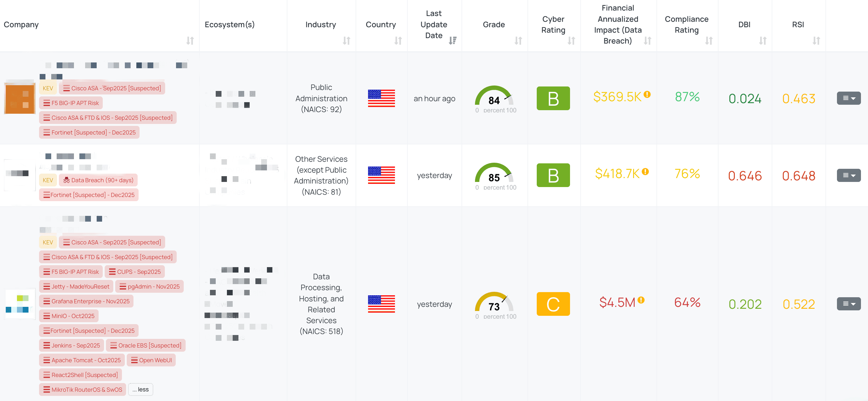Open actions dropdown for Public Administration row
The width and height of the screenshot is (868, 401).
pyautogui.click(x=848, y=98)
